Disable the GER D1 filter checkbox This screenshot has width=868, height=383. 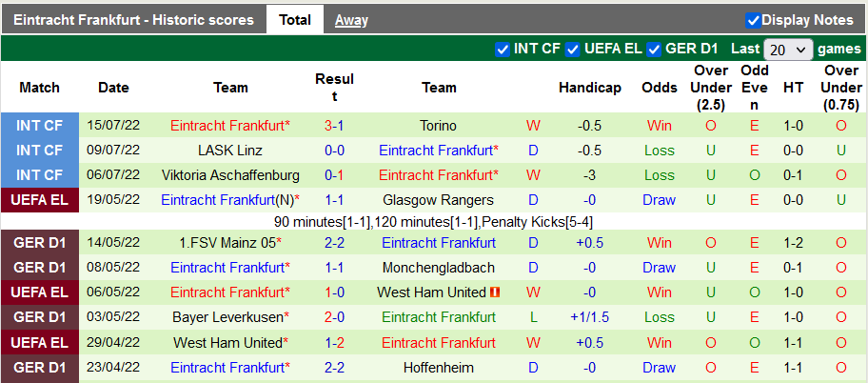654,50
